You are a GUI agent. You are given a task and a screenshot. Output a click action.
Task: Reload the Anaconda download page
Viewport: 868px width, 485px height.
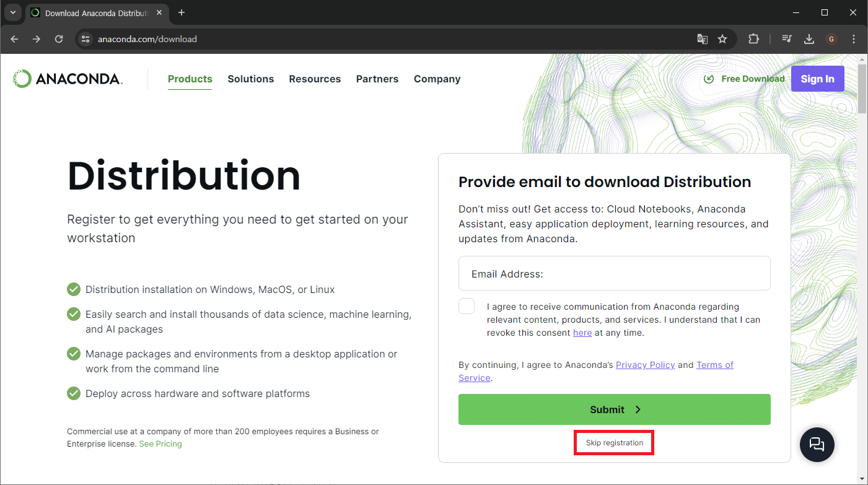(59, 39)
